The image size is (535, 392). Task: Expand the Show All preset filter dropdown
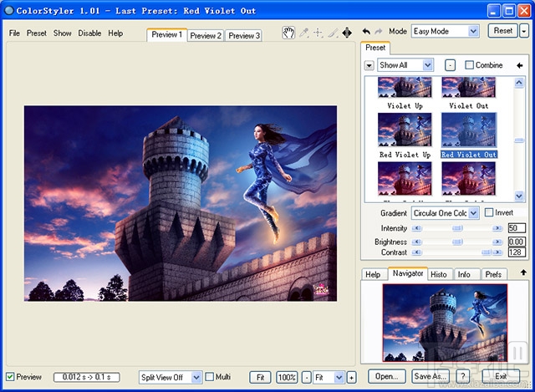coord(405,65)
